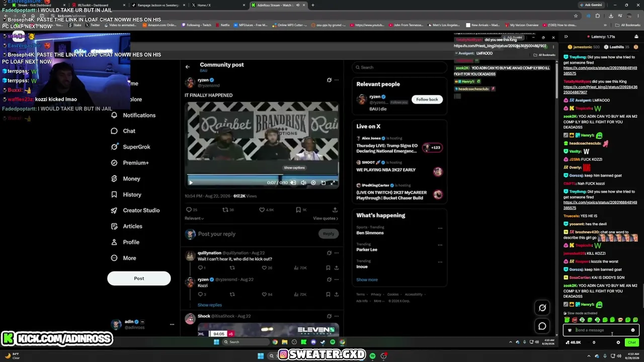Open Kick chat settings gear
The width and height of the screenshot is (644, 362).
point(618,342)
